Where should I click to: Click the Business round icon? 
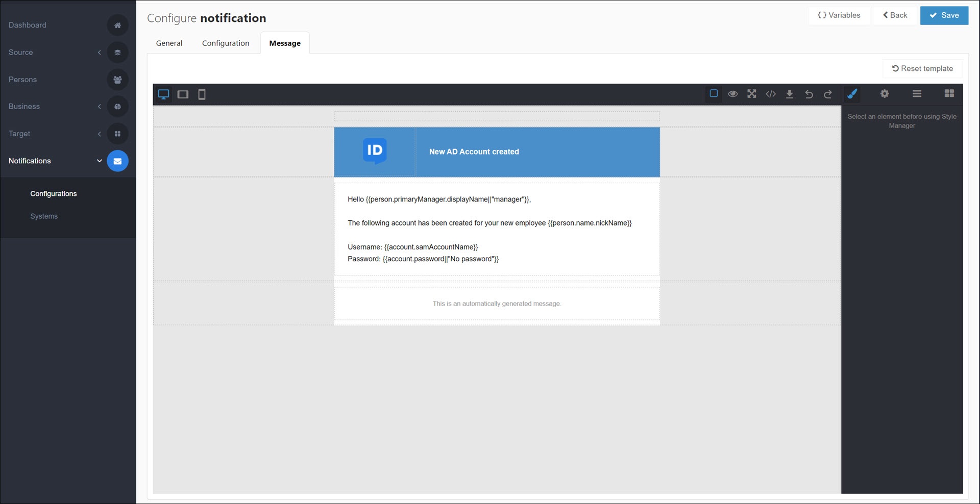117,107
